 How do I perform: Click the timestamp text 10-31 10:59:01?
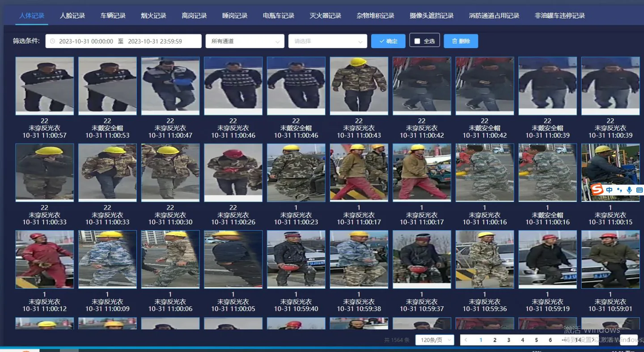[610, 309]
